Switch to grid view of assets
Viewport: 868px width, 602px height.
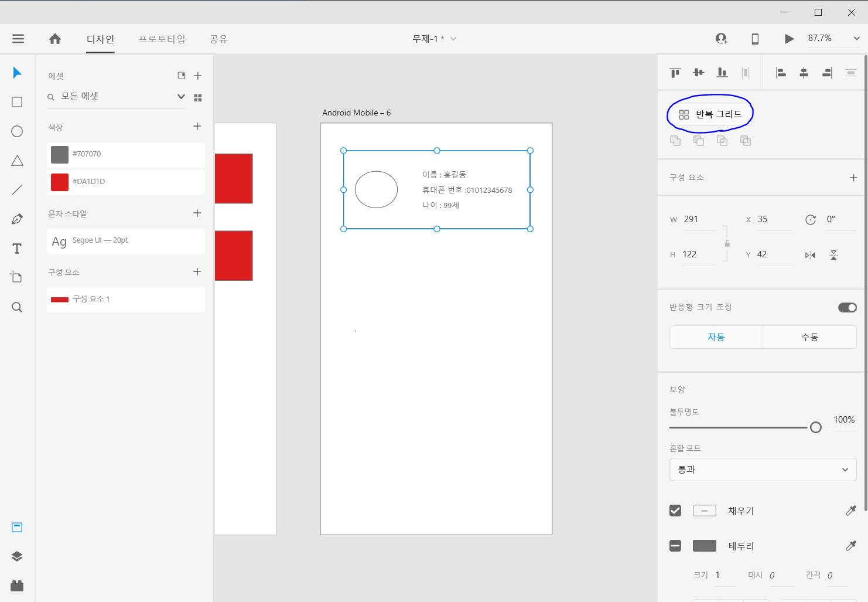click(x=198, y=98)
